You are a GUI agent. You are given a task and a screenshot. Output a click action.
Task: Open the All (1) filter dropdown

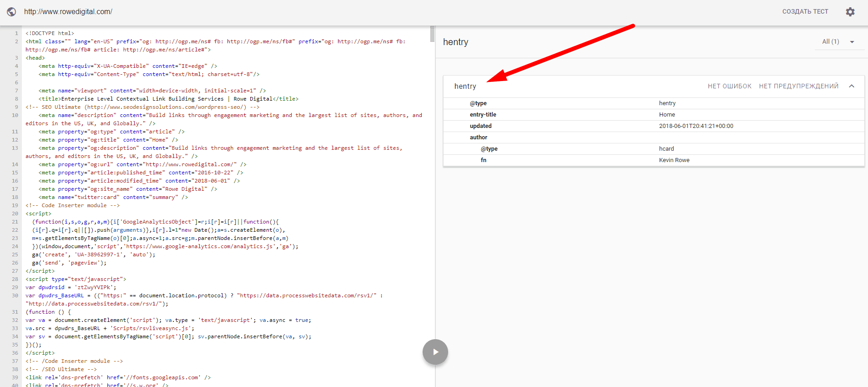click(838, 42)
